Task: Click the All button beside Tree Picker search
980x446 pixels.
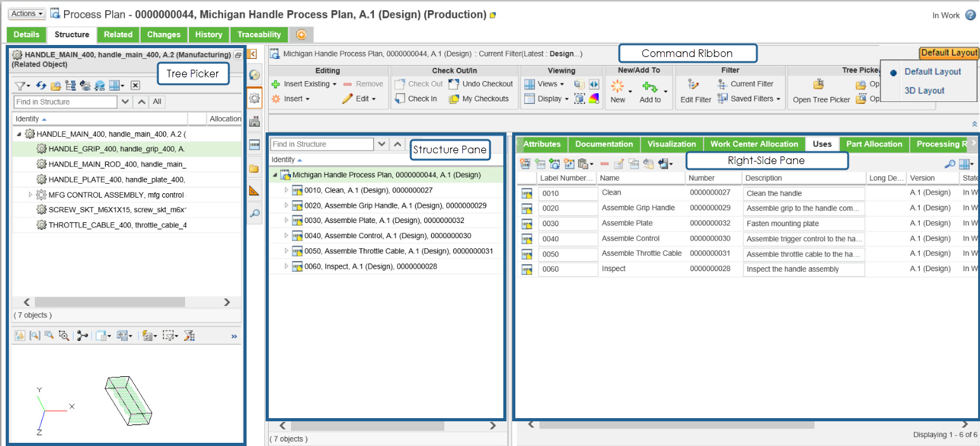Action: tap(157, 101)
